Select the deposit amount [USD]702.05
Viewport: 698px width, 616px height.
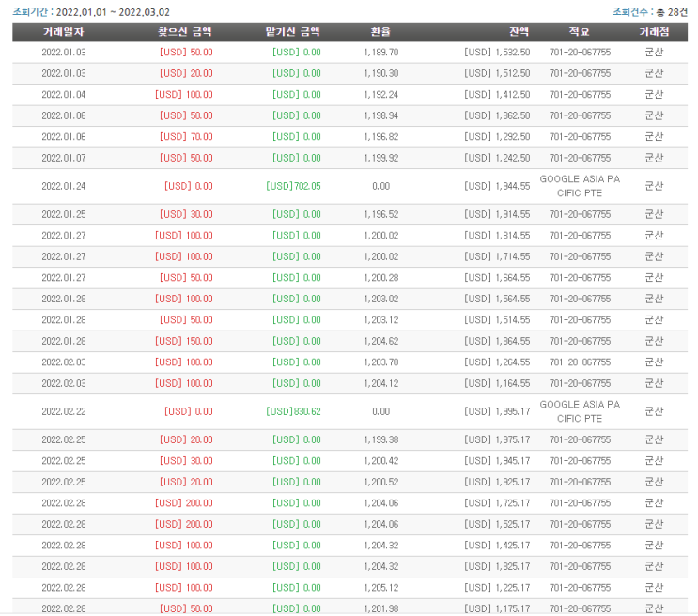[293, 186]
